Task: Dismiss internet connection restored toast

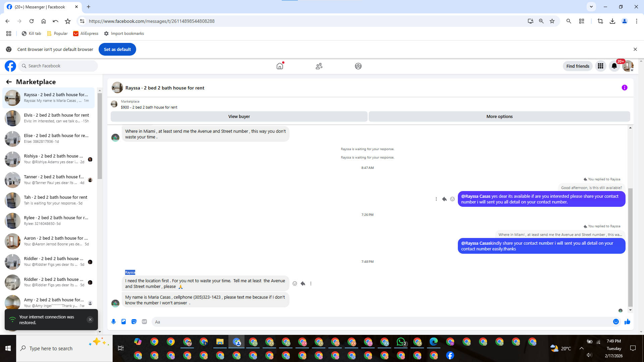Action: click(x=90, y=320)
